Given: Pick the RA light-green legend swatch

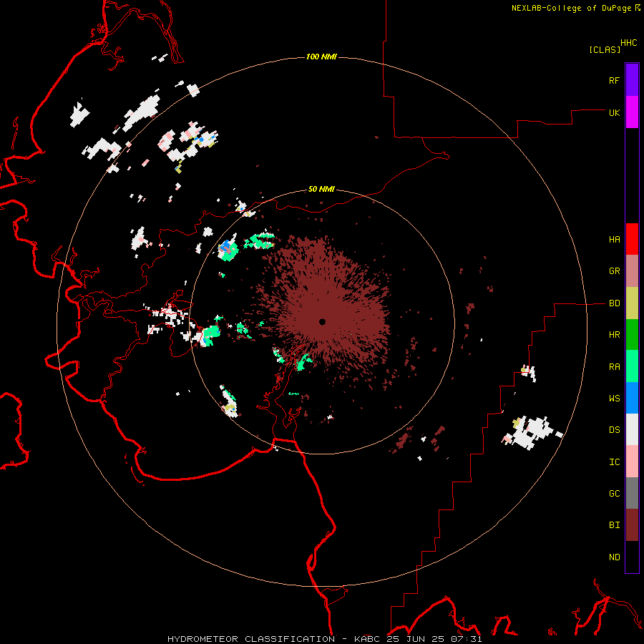Looking at the screenshot, I should click(x=632, y=366).
